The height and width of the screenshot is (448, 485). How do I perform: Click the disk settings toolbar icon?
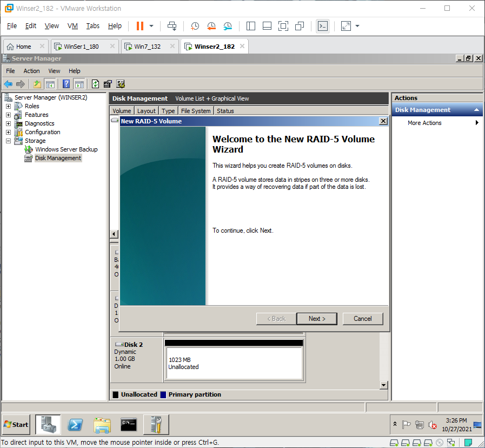(121, 84)
